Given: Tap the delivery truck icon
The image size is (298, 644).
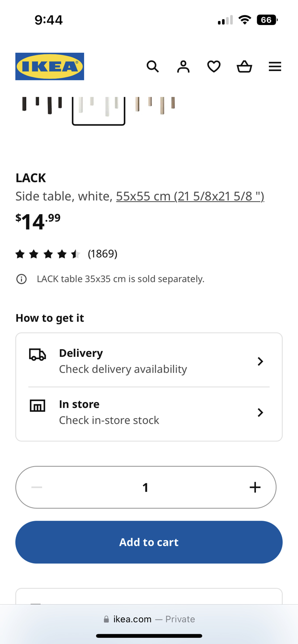Looking at the screenshot, I should click(x=38, y=355).
